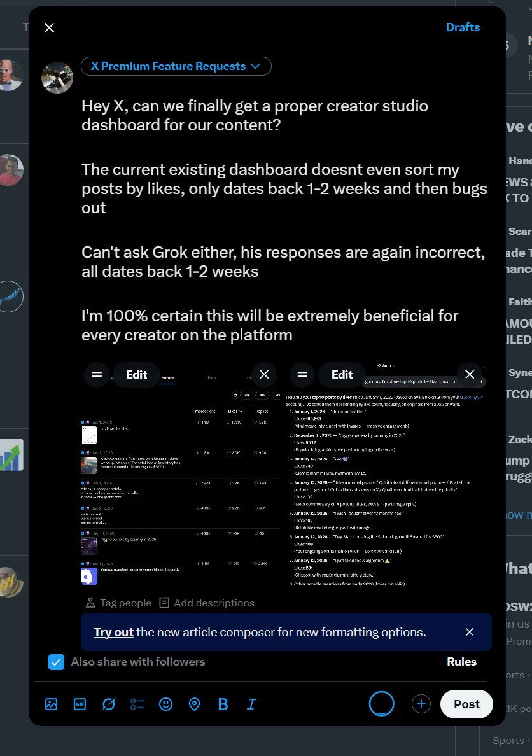The image size is (532, 756).
Task: Open the Drafts list
Action: coord(463,27)
